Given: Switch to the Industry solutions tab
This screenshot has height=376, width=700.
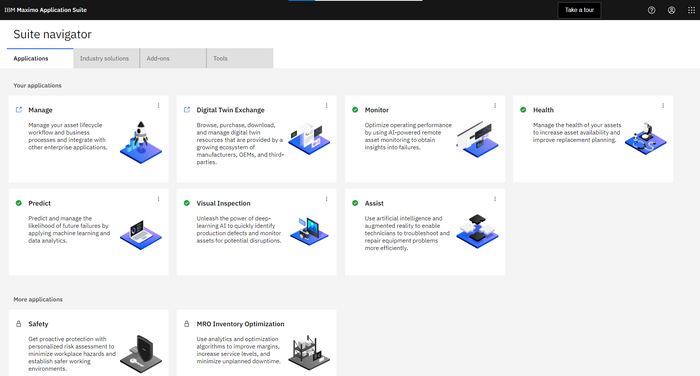Looking at the screenshot, I should 106,58.
